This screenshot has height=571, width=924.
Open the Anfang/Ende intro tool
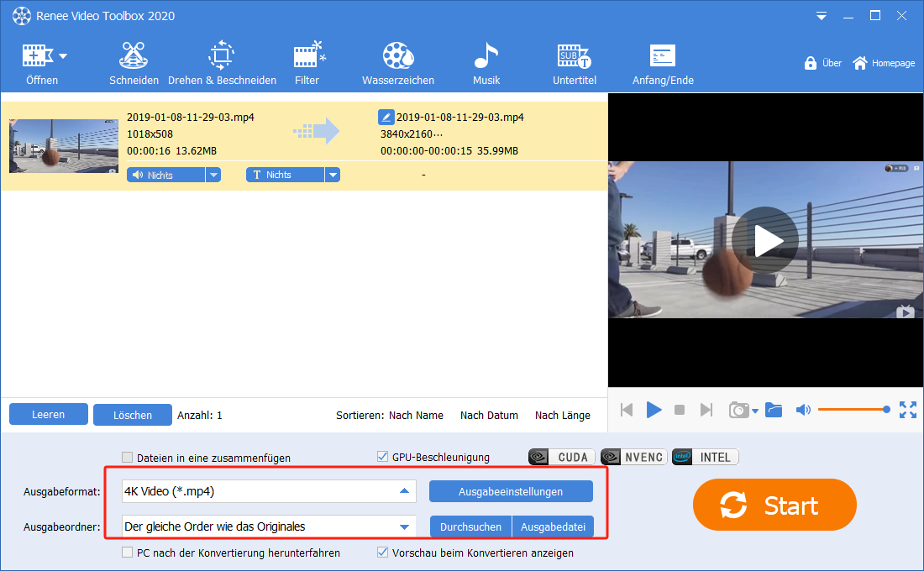coord(663,63)
